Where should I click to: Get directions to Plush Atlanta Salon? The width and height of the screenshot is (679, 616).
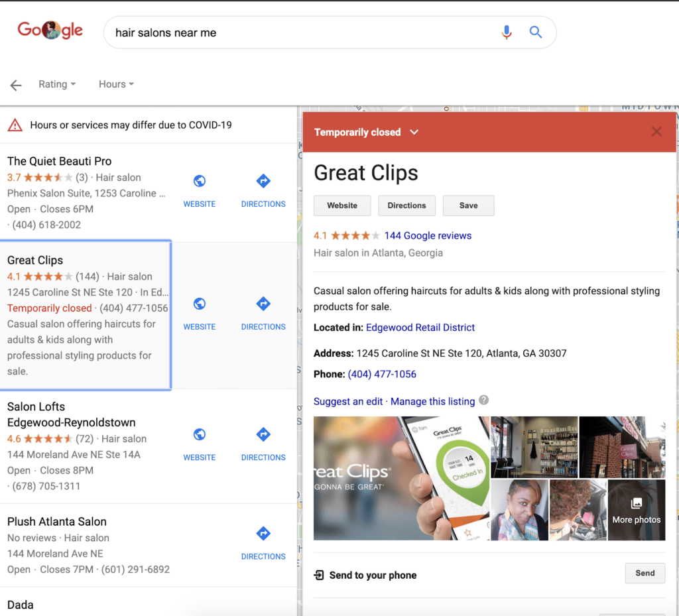point(263,533)
